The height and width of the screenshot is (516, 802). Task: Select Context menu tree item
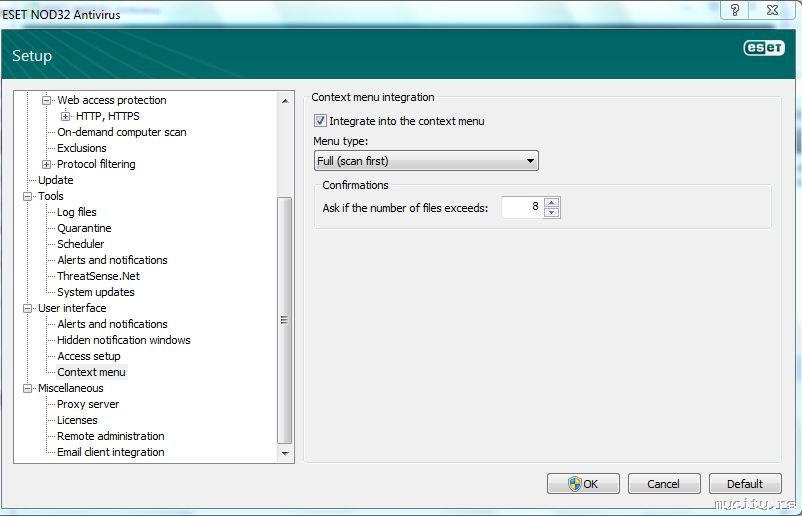point(92,372)
